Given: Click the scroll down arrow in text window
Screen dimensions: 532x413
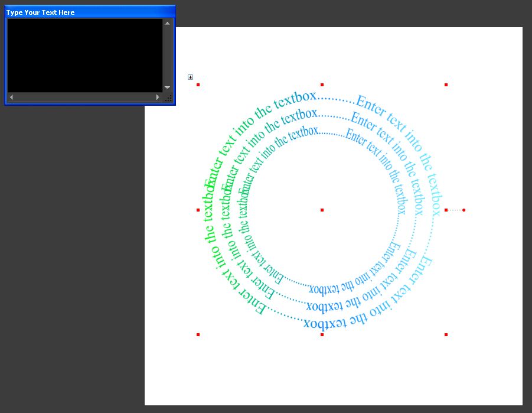Looking at the screenshot, I should 167,87.
